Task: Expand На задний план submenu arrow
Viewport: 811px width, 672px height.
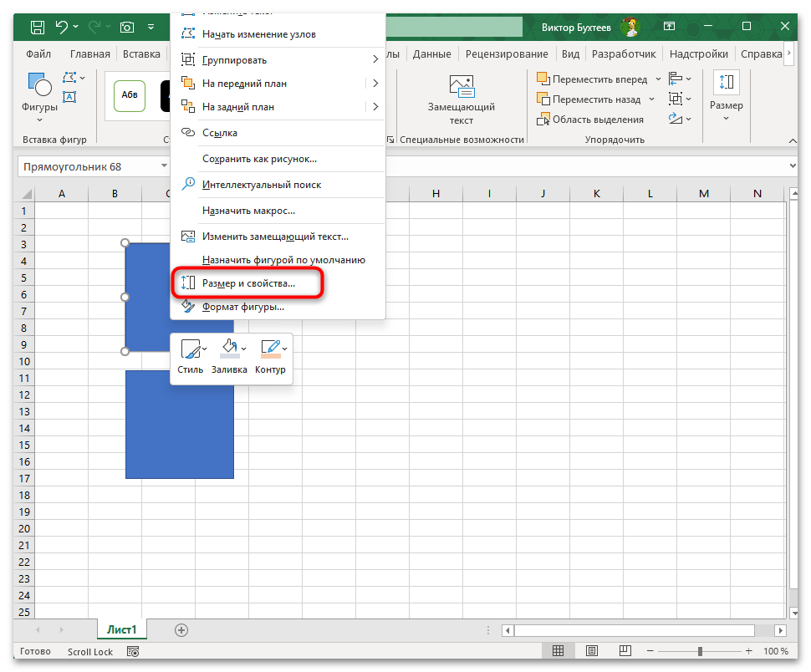Action: [x=375, y=106]
